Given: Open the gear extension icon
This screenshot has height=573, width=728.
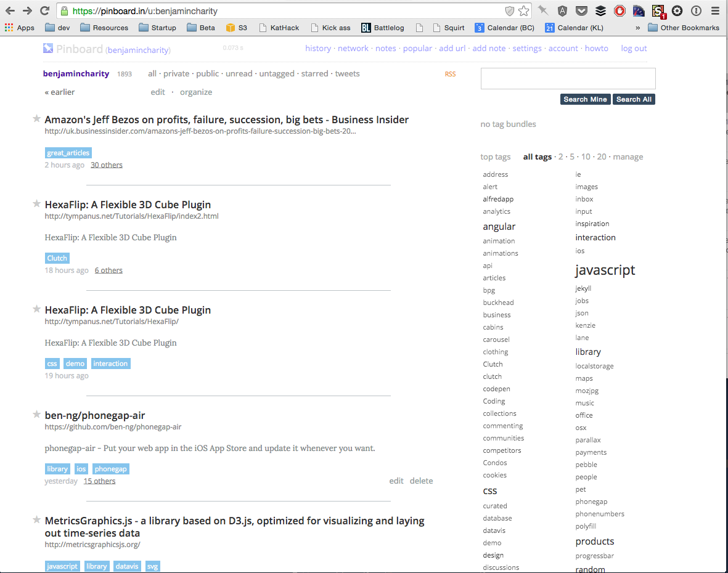Looking at the screenshot, I should [x=677, y=10].
